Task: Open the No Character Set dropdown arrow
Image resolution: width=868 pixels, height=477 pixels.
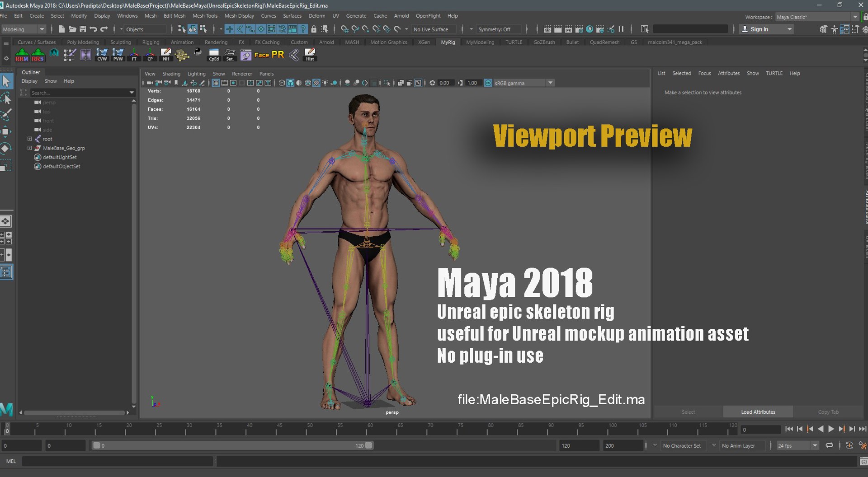Action: (x=655, y=446)
